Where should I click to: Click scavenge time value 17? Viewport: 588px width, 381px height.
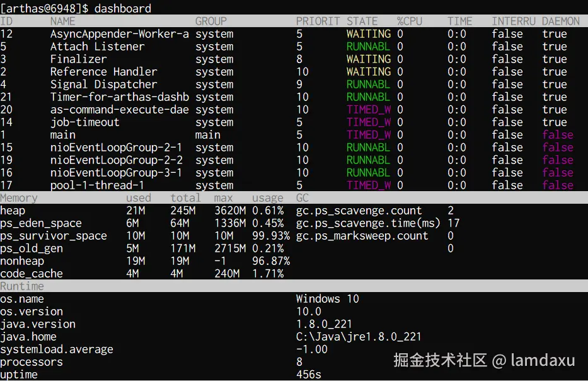click(x=453, y=223)
